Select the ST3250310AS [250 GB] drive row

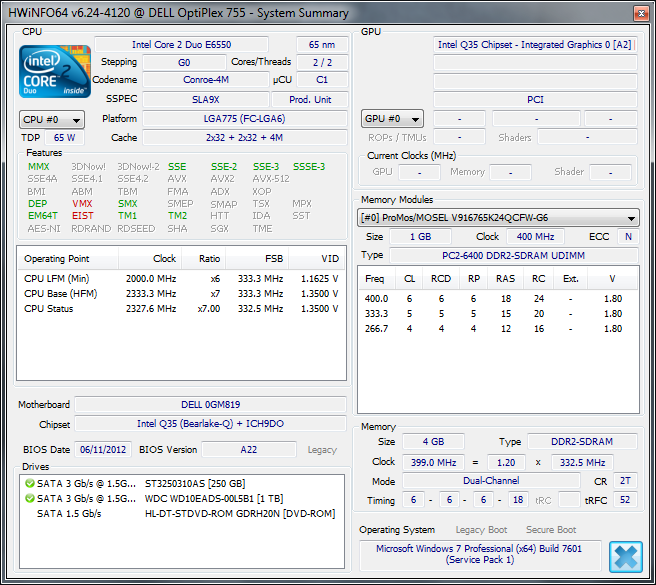point(182,483)
